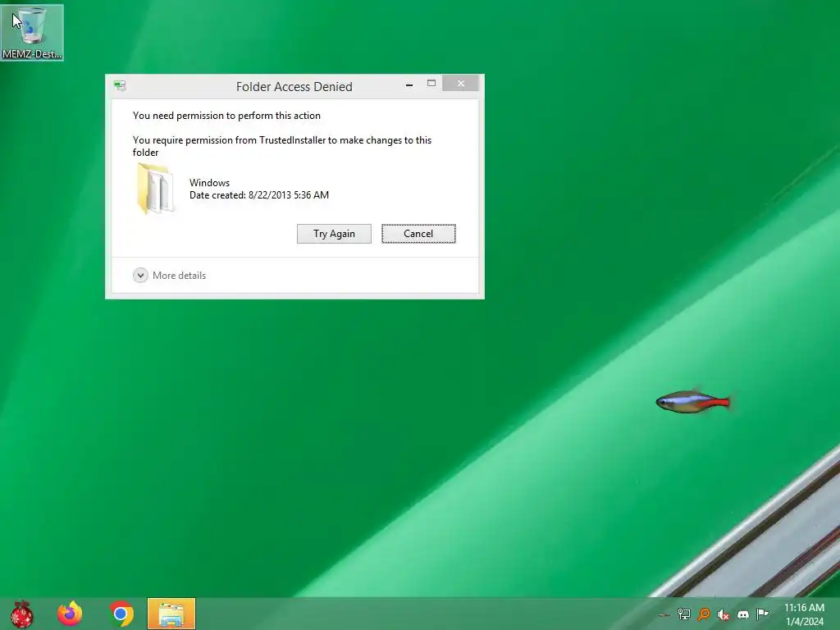The height and width of the screenshot is (630, 840).
Task: Maximize the Folder Access Denied dialog
Action: click(431, 84)
